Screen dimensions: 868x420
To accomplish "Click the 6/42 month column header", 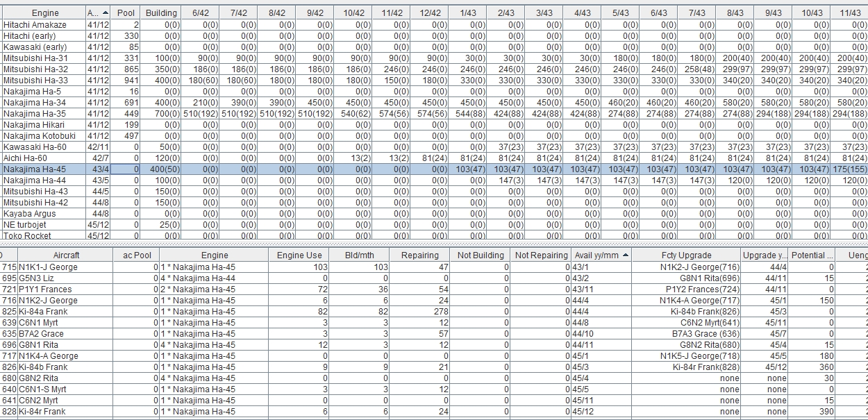I will [201, 12].
